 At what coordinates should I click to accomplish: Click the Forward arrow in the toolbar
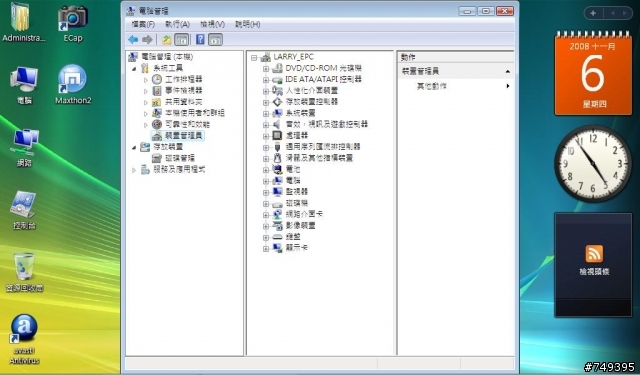[x=147, y=40]
